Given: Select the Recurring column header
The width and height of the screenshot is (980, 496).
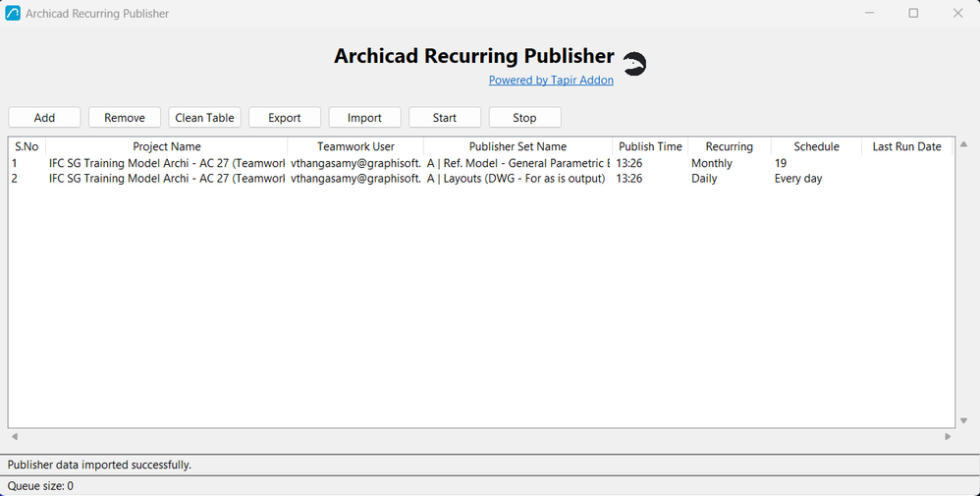Looking at the screenshot, I should 730,146.
